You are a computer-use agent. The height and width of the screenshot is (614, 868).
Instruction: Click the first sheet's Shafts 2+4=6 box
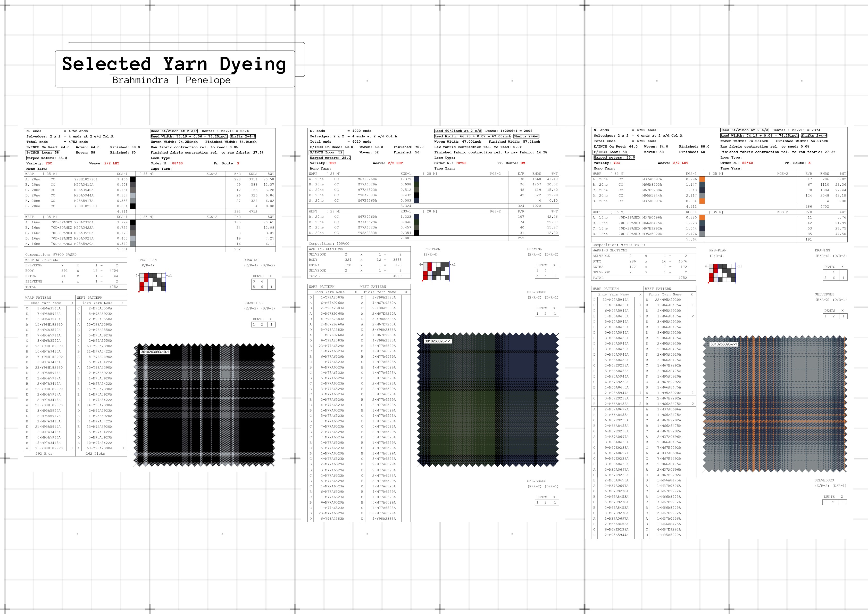243,136
